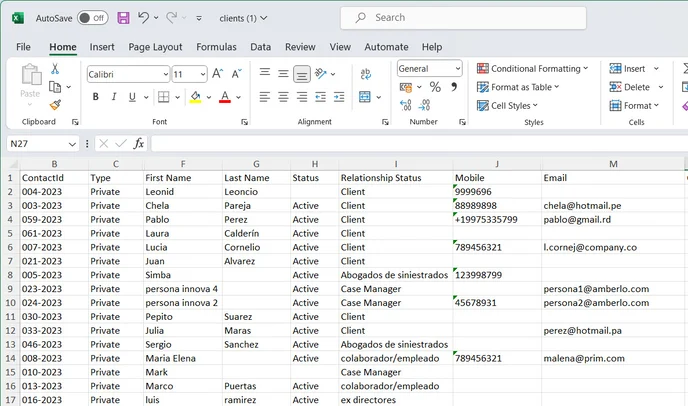Select cell with chela@hotmail.pe
This screenshot has height=406, width=688.
click(613, 205)
